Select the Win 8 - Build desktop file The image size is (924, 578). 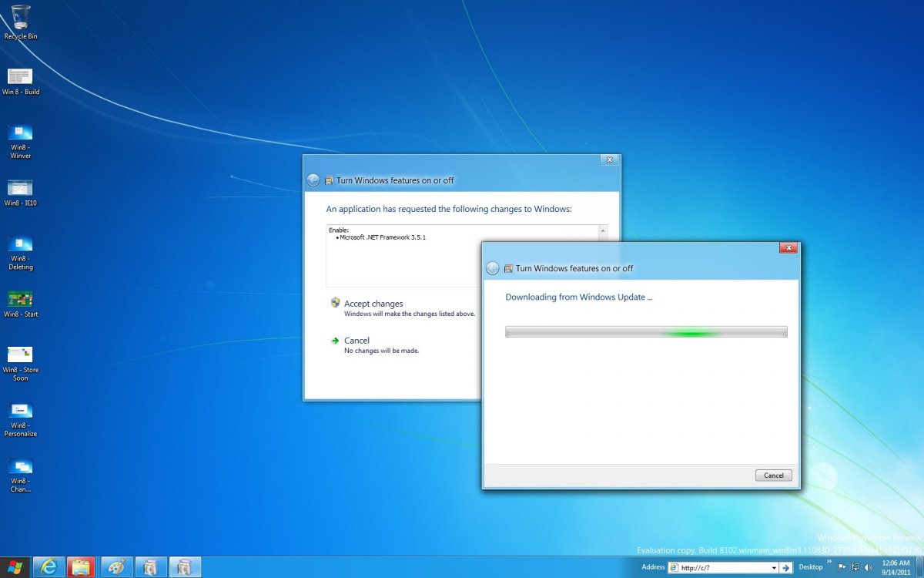(x=21, y=82)
